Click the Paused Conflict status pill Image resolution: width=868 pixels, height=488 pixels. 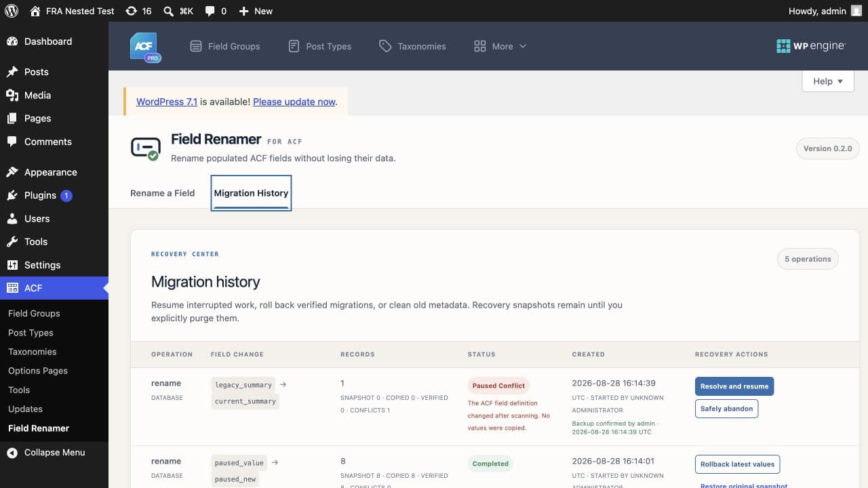click(x=498, y=386)
